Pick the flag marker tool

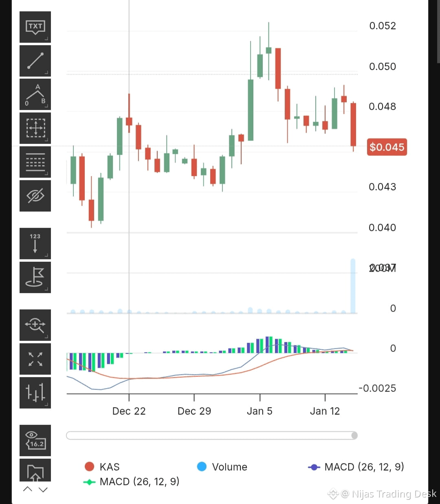35,277
